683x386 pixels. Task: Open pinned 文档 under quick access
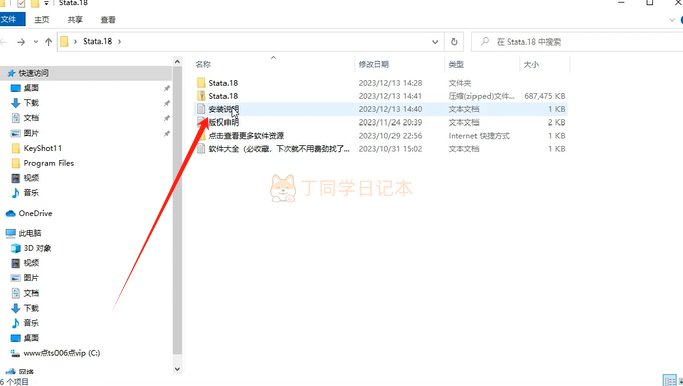31,118
